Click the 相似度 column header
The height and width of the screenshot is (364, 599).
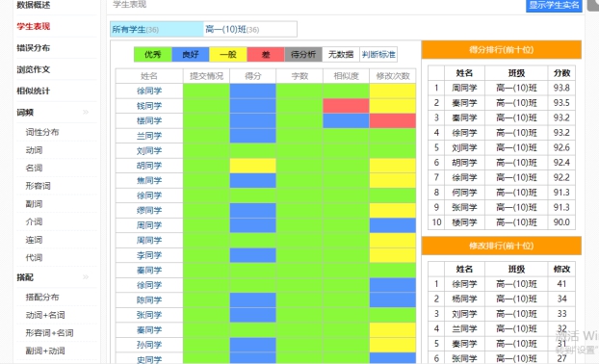[346, 76]
